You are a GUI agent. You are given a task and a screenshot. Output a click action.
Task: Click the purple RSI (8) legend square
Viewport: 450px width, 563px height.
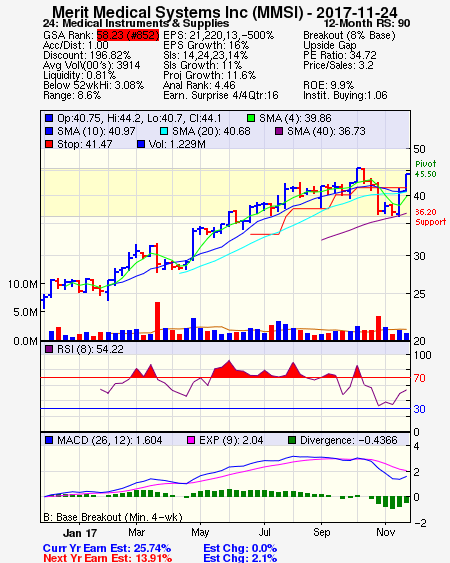click(x=49, y=349)
